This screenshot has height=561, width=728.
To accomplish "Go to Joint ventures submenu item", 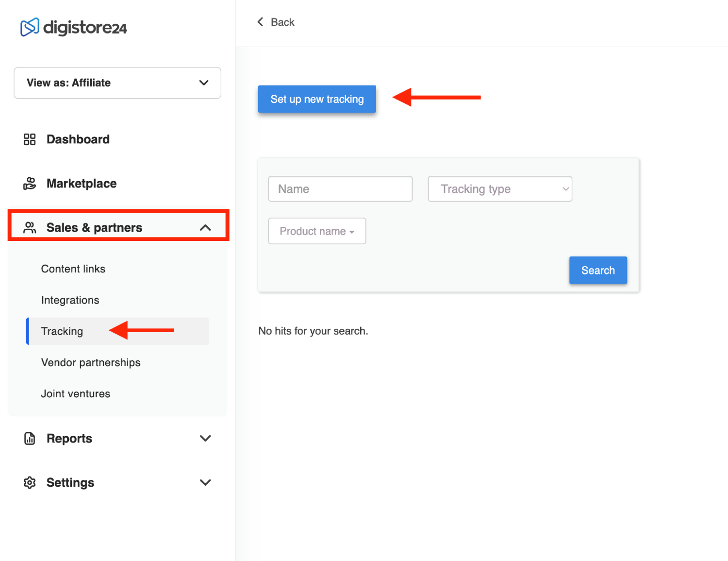I will pos(76,394).
